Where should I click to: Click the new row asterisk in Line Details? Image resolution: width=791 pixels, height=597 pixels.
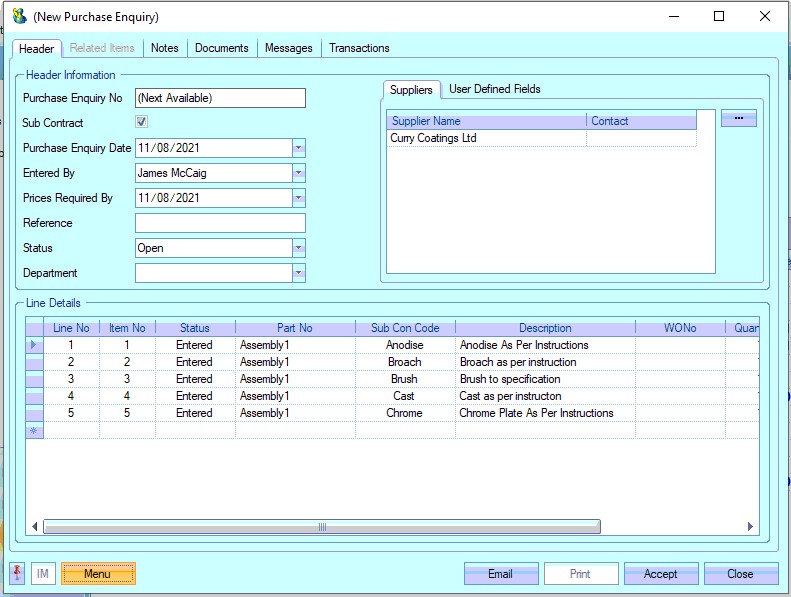(x=34, y=430)
